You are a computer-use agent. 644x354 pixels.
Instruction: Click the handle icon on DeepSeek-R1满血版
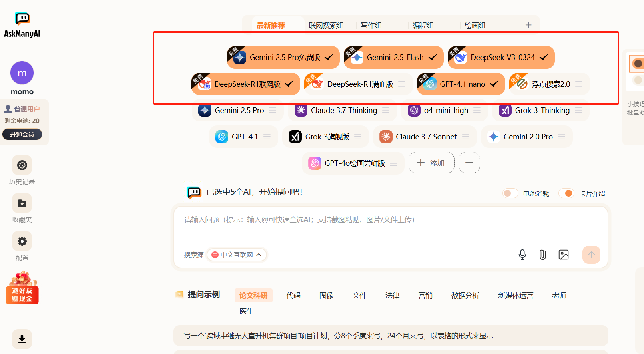coord(402,84)
